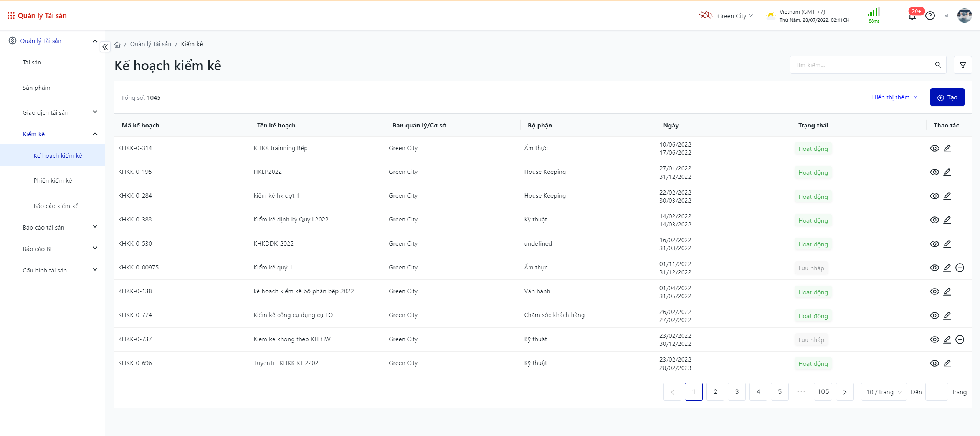Screen dimensions: 980x436
Task: View plan KHKK-0-696 with eye icon
Action: [934, 363]
